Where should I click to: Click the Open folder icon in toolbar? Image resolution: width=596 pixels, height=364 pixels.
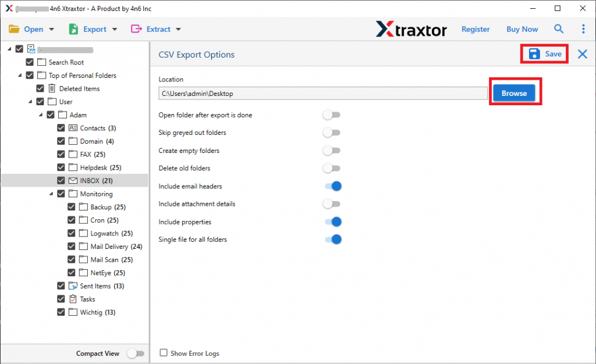[15, 28]
